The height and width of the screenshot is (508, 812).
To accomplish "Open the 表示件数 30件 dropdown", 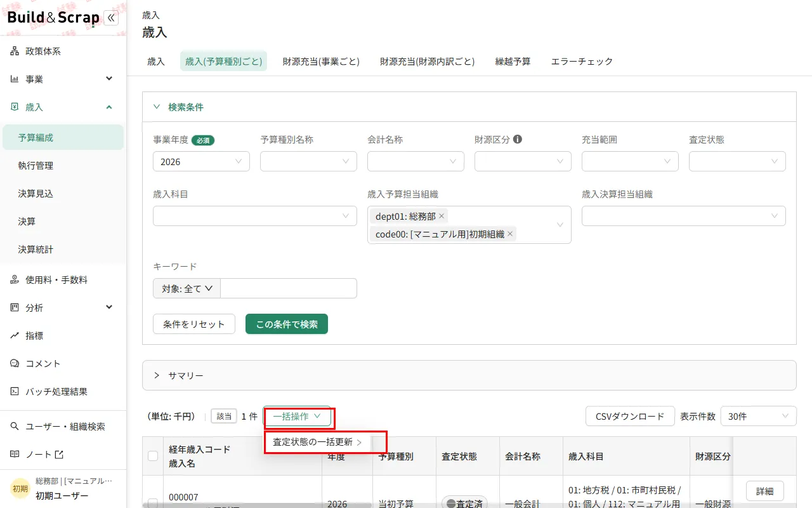I will [x=759, y=417].
